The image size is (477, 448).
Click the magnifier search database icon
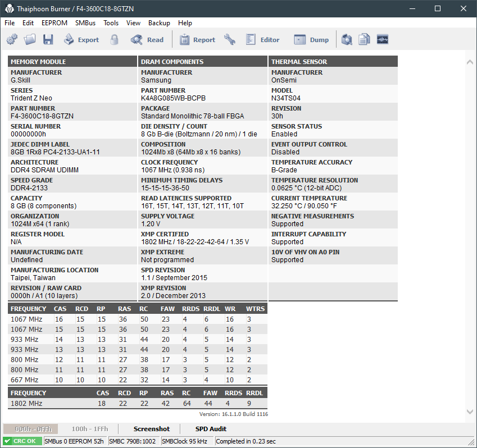347,39
